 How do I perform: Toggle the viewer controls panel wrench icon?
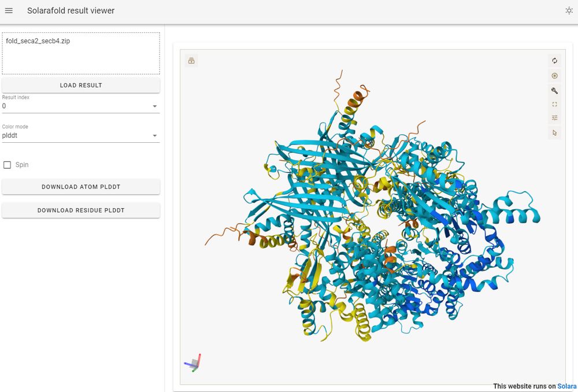point(554,91)
